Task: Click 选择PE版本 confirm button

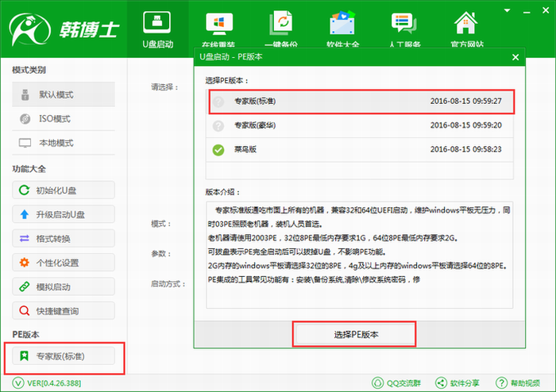Action: [x=355, y=334]
